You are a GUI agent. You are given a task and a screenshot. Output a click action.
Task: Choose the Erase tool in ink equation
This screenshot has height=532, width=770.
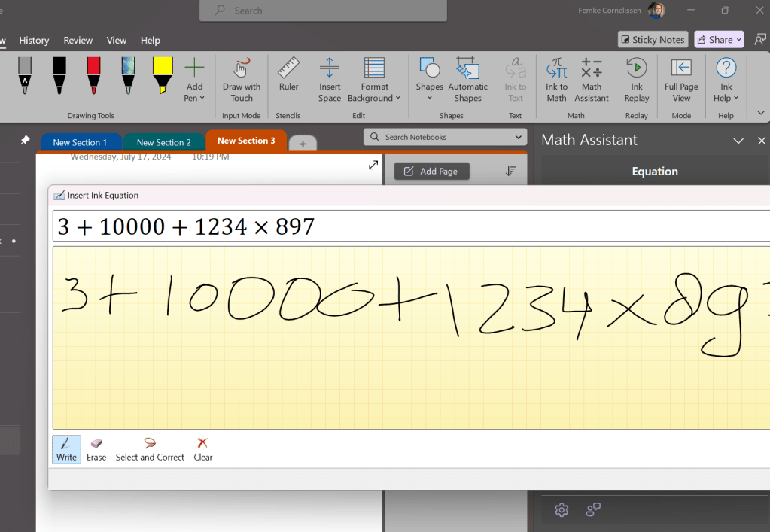96,449
